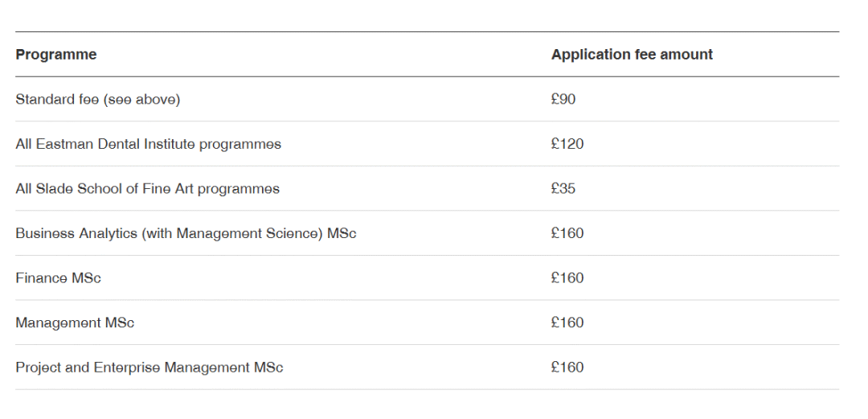Image resolution: width=868 pixels, height=419 pixels.
Task: Click the £120 fee amount
Action: (x=567, y=144)
